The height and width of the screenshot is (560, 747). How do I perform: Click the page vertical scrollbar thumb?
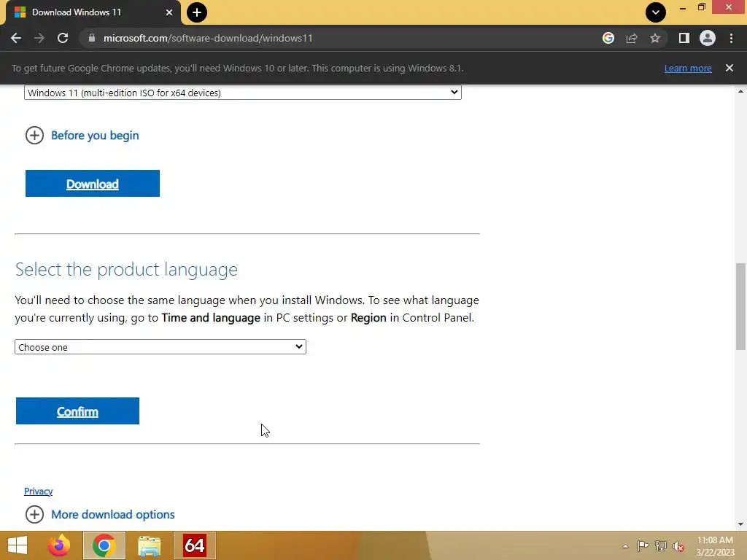coord(740,307)
